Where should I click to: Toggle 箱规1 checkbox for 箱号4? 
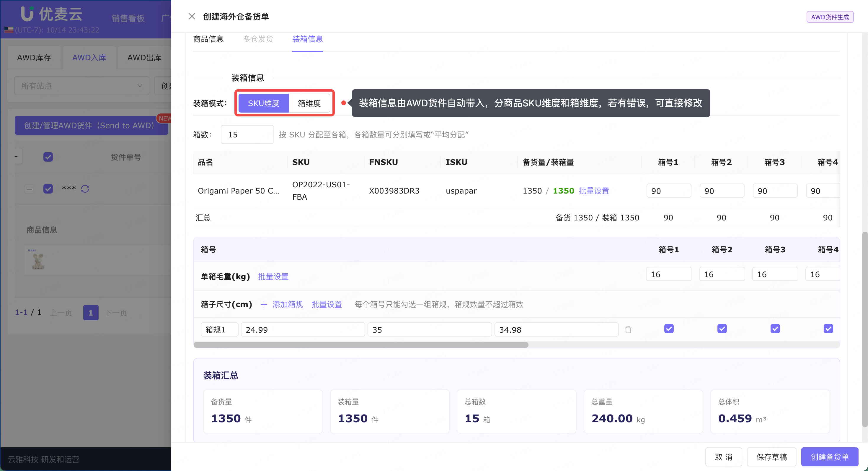tap(828, 329)
